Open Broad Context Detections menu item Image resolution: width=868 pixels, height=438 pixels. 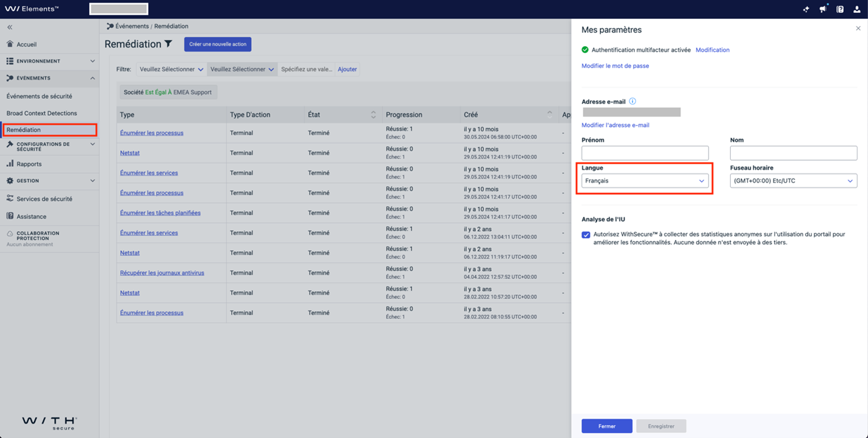point(42,113)
